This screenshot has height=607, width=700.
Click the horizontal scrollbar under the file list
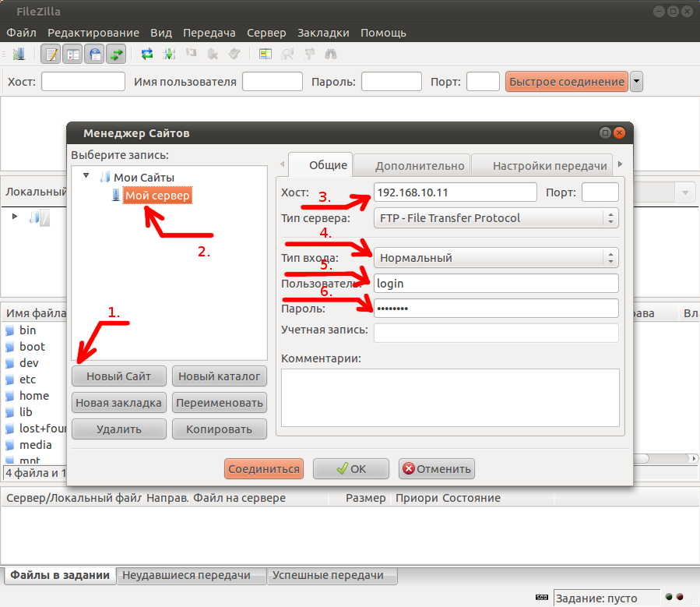click(x=665, y=458)
